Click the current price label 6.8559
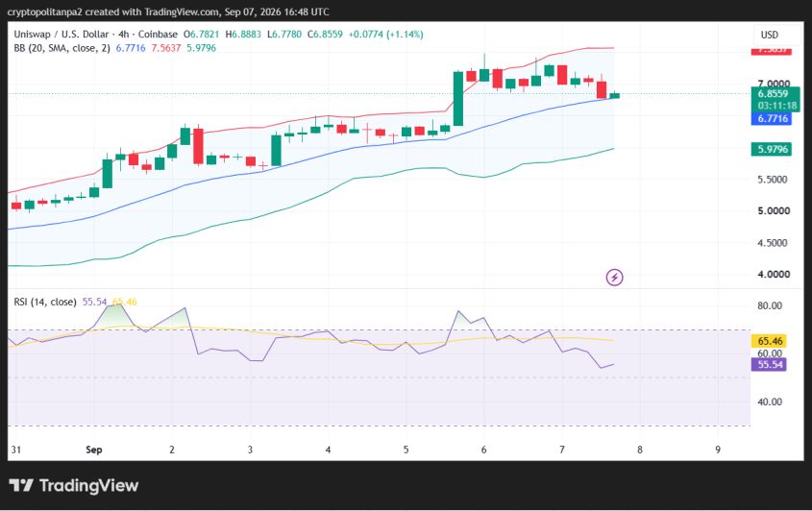Screen dimensions: 812x511 click(x=773, y=94)
